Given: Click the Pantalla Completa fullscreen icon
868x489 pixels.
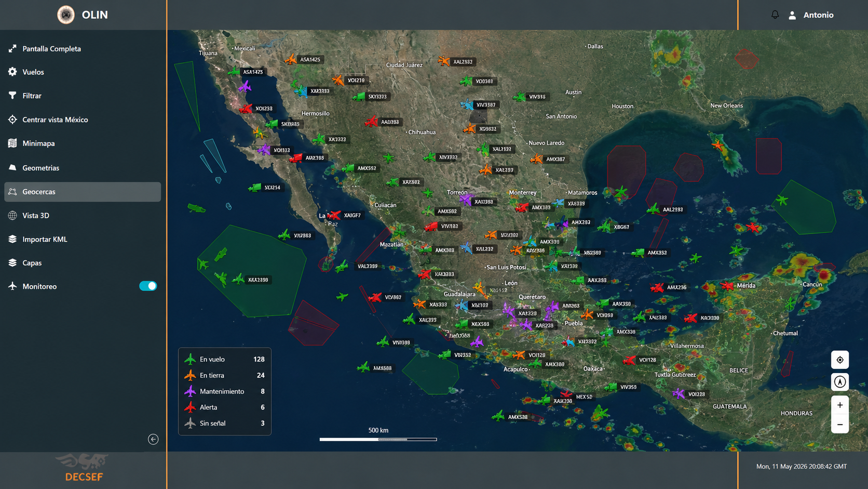Looking at the screenshot, I should coord(12,48).
